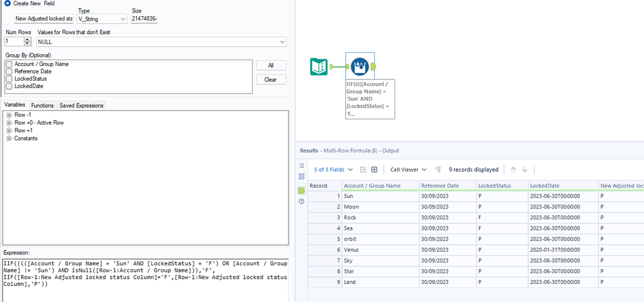The height and width of the screenshot is (302, 644).
Task: Select the green output anchor in Results sidebar
Action: [301, 190]
